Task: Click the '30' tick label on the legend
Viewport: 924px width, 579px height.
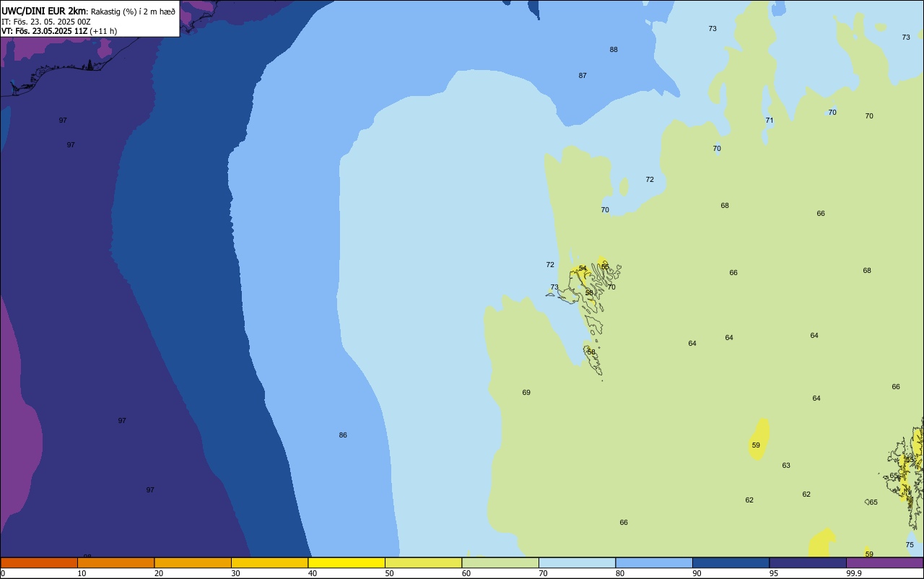Action: (x=235, y=573)
